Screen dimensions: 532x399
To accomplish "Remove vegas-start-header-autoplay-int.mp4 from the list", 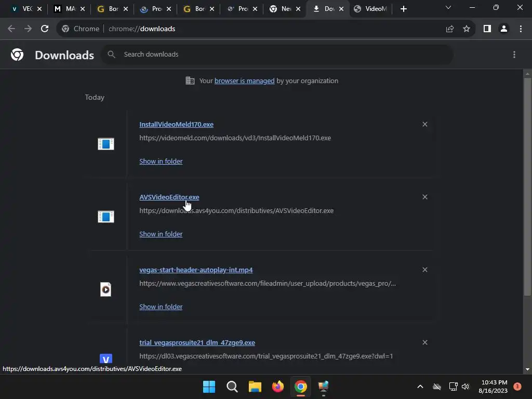I will tap(425, 270).
